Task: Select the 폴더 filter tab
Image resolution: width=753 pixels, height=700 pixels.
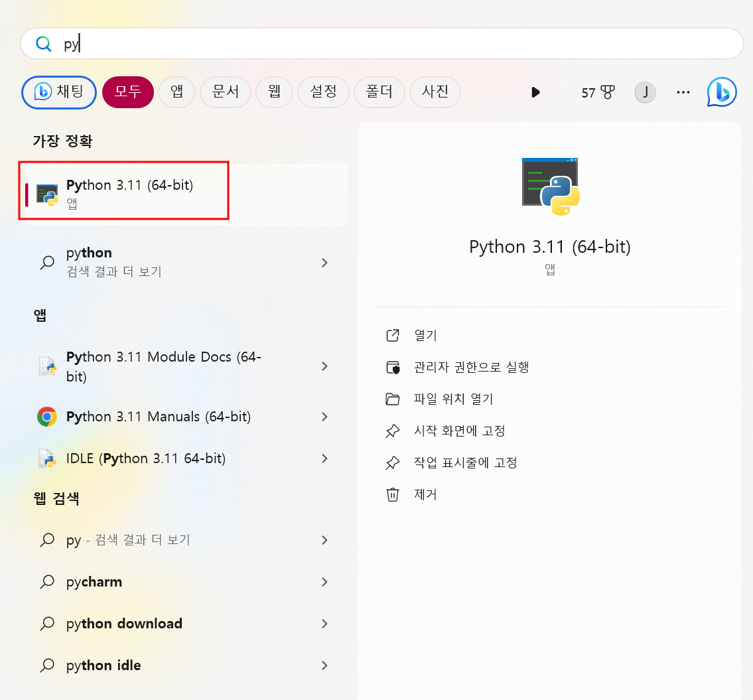Action: pos(379,92)
